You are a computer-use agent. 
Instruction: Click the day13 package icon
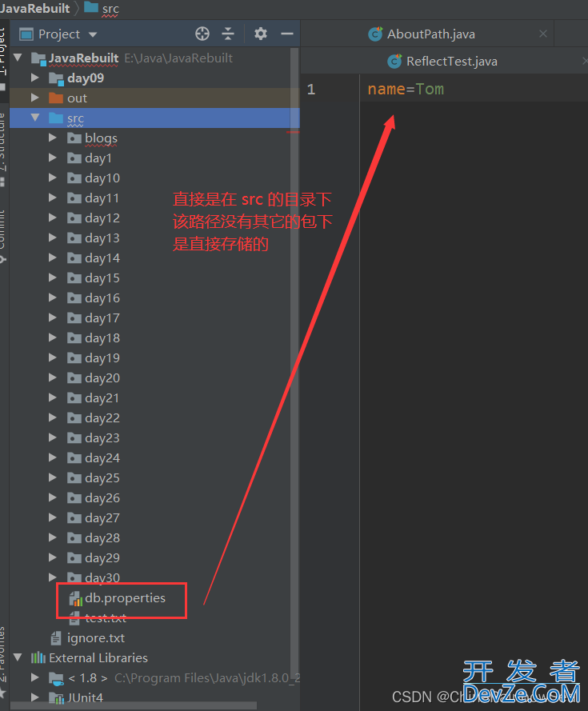[74, 238]
